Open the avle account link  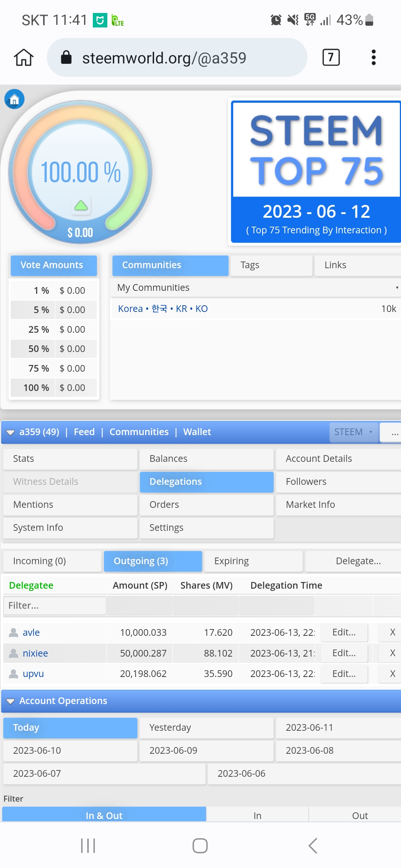tap(31, 633)
